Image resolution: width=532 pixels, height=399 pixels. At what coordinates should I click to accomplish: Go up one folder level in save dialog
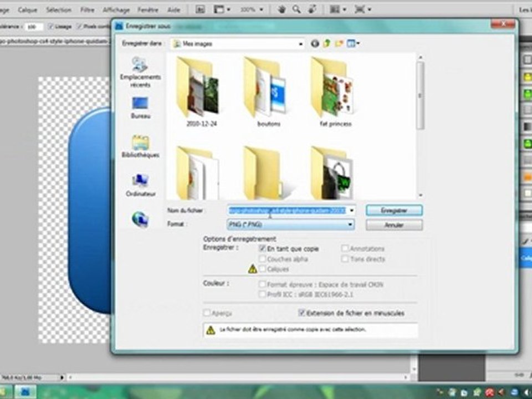pyautogui.click(x=327, y=44)
